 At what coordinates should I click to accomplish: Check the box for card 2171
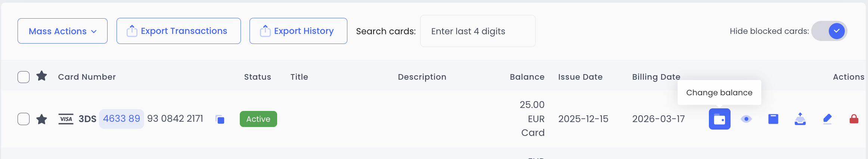pos(24,119)
